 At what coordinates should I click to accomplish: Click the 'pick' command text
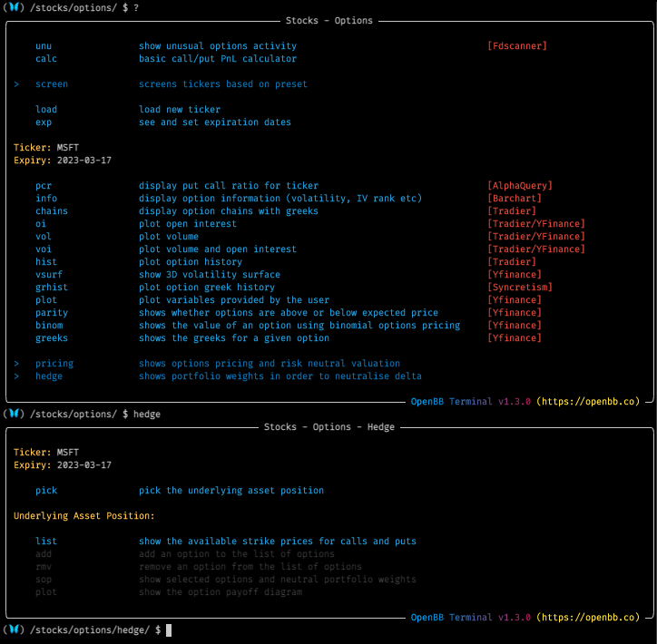click(46, 491)
